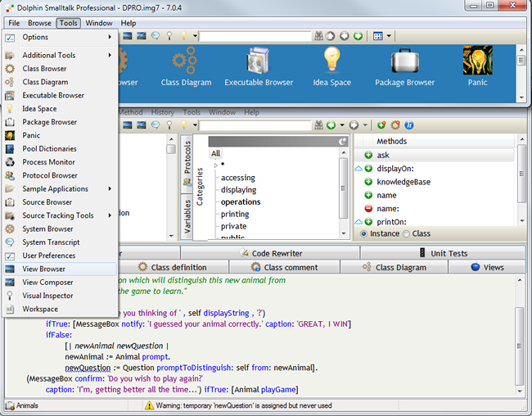Image resolution: width=532 pixels, height=416 pixels.
Task: Switch to the Unit Tests tab
Action: coord(443,253)
